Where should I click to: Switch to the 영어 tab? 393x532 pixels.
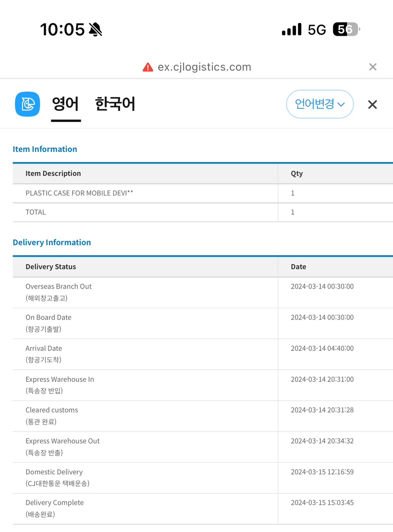pos(65,104)
